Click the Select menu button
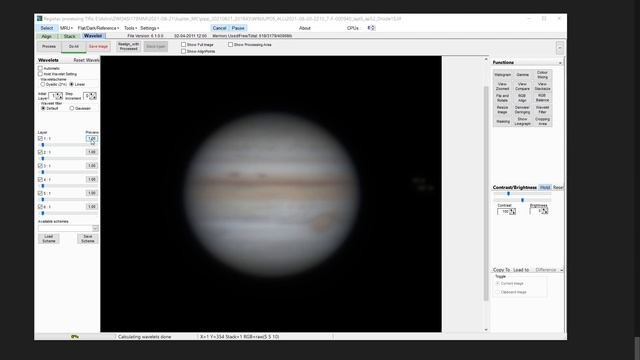The image size is (640, 360). point(47,28)
